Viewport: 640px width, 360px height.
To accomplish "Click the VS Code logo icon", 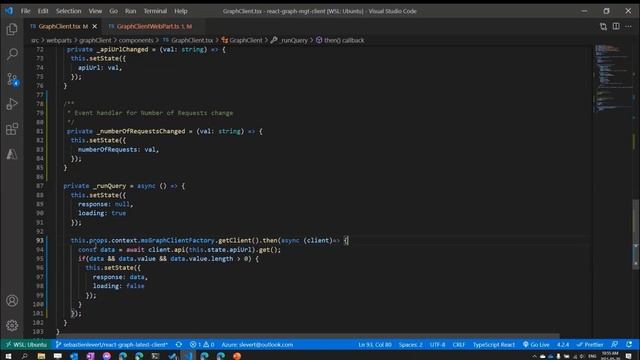I will tap(9, 11).
